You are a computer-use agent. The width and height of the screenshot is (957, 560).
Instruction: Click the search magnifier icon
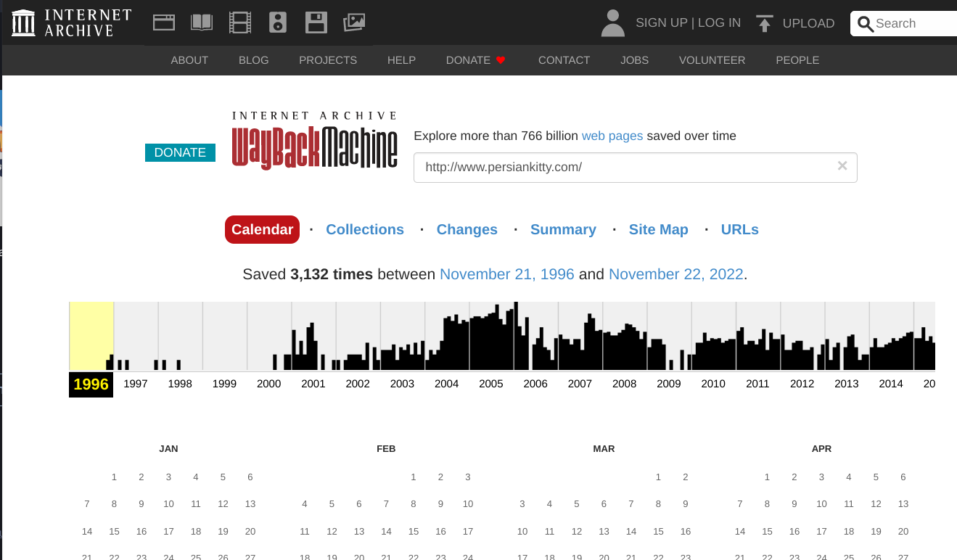coord(865,24)
